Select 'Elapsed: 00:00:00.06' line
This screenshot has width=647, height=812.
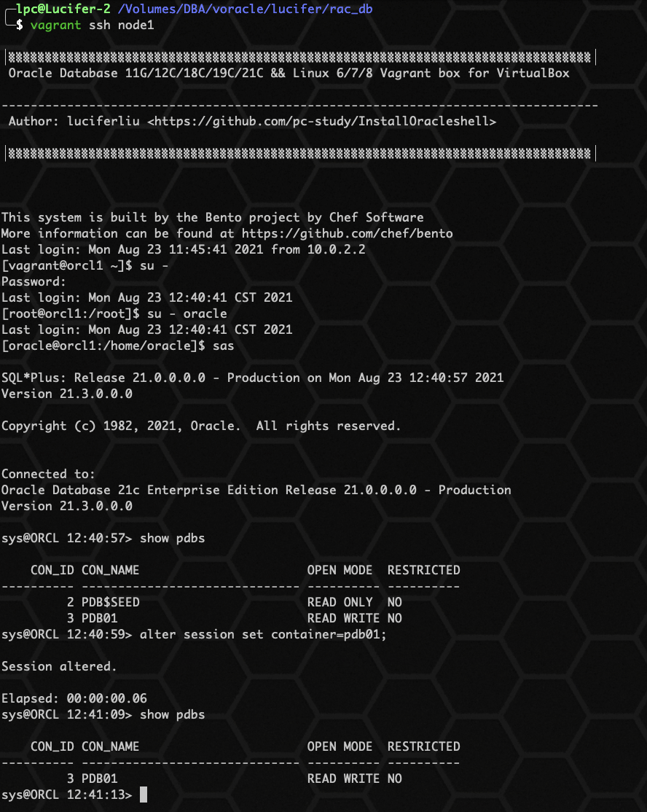[x=74, y=698]
